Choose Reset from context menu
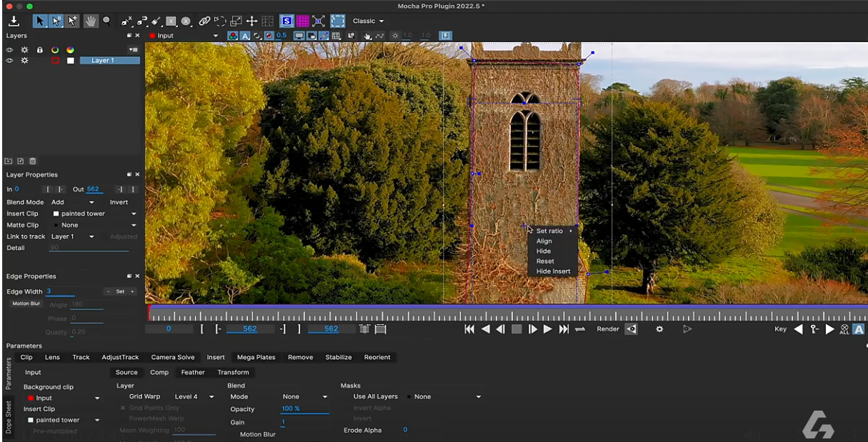The width and height of the screenshot is (868, 442). click(x=545, y=261)
